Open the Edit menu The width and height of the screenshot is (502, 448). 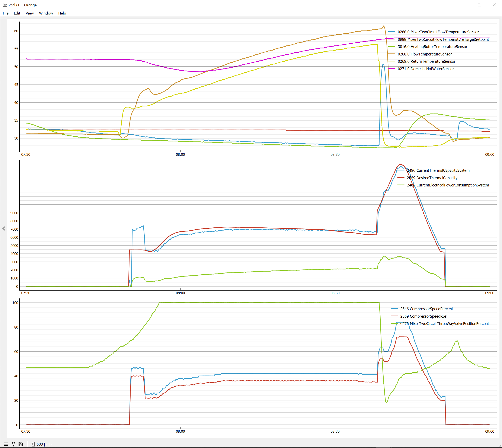[17, 13]
